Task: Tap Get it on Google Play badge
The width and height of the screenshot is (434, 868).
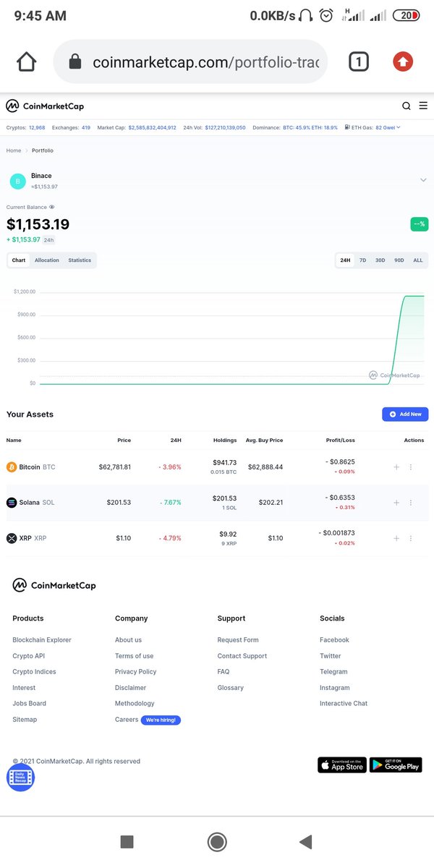Action: 396,765
